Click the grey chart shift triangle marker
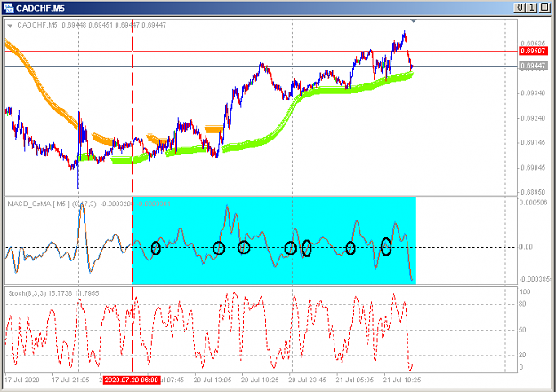The width and height of the screenshot is (556, 392). pos(413,21)
